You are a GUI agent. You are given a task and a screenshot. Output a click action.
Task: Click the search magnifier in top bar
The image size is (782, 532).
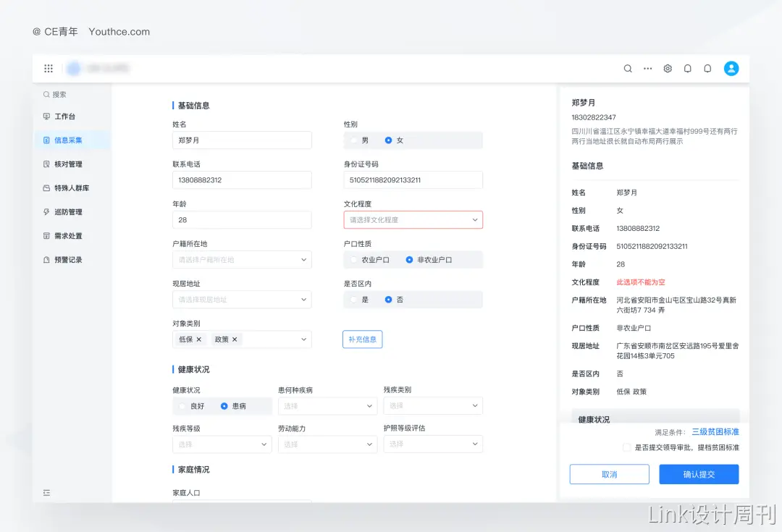click(628, 69)
